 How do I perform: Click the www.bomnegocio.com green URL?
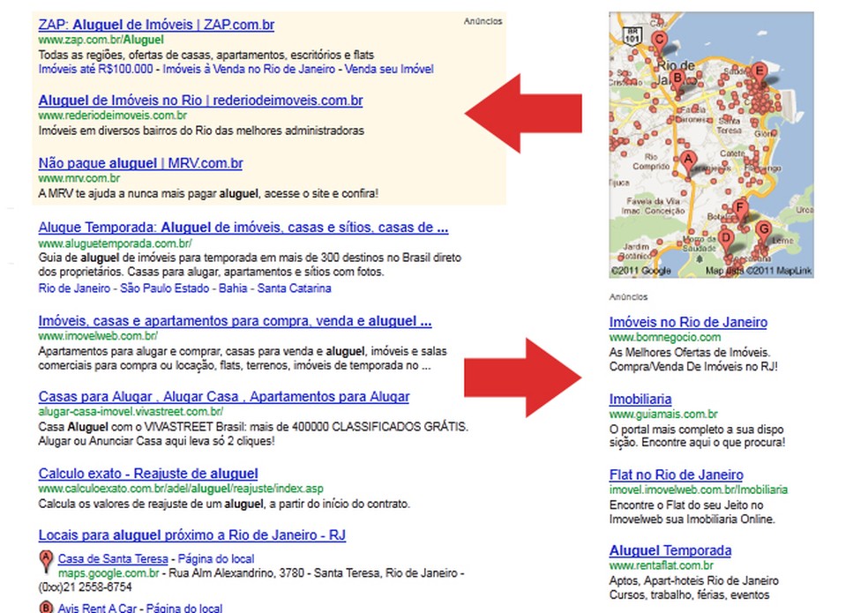point(665,337)
